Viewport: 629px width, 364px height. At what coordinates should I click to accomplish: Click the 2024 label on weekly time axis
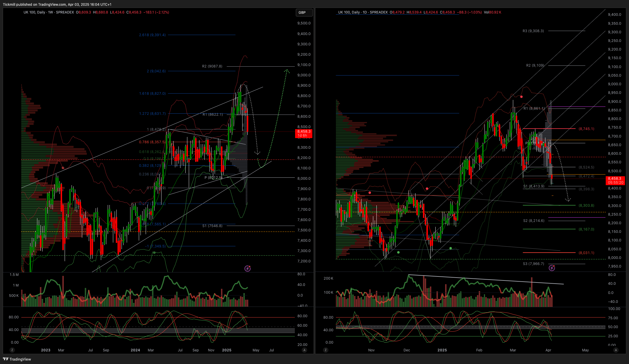(x=135, y=350)
